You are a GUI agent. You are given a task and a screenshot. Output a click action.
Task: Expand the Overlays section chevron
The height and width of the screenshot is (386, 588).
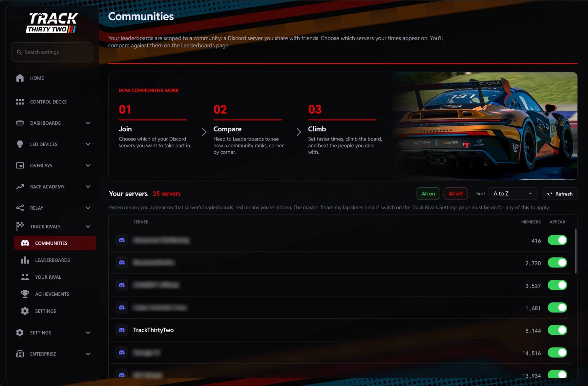[x=88, y=165]
